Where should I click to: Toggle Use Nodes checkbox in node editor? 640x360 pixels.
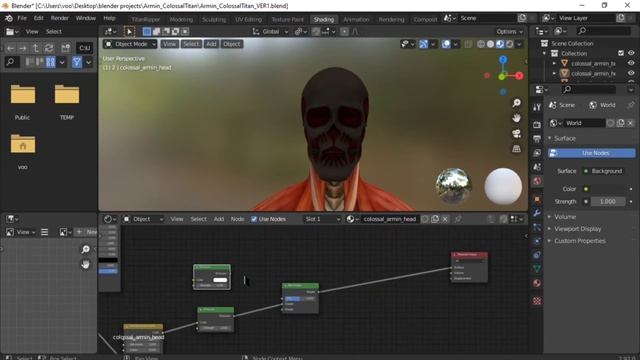click(x=254, y=219)
